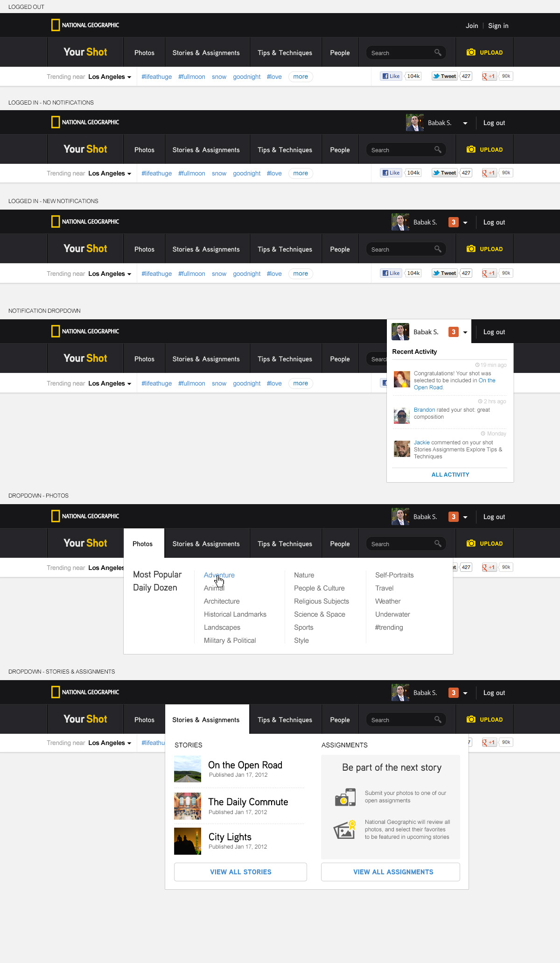Viewport: 560px width, 963px height.
Task: Click the search magnifier icon in the logged-out header
Action: tap(438, 52)
